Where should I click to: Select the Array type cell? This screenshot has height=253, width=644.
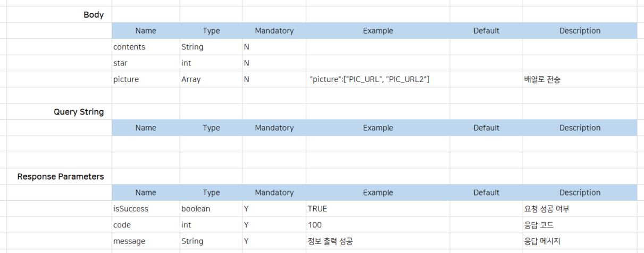pos(191,79)
